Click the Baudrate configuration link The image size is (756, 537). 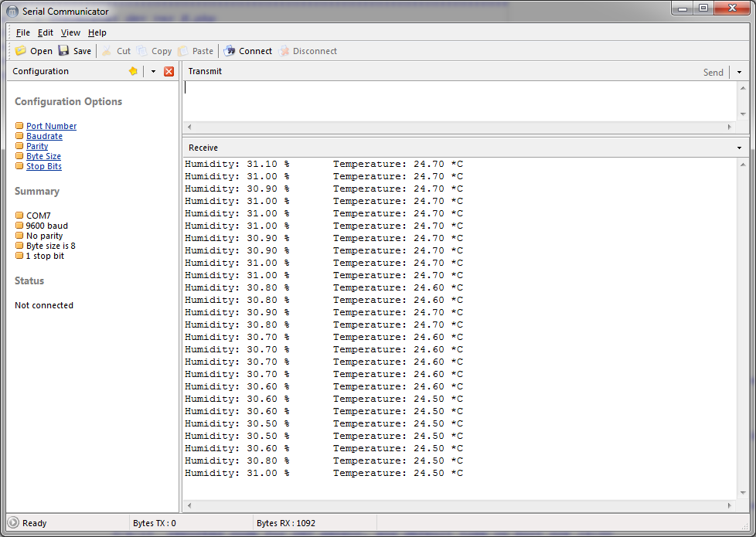click(44, 136)
